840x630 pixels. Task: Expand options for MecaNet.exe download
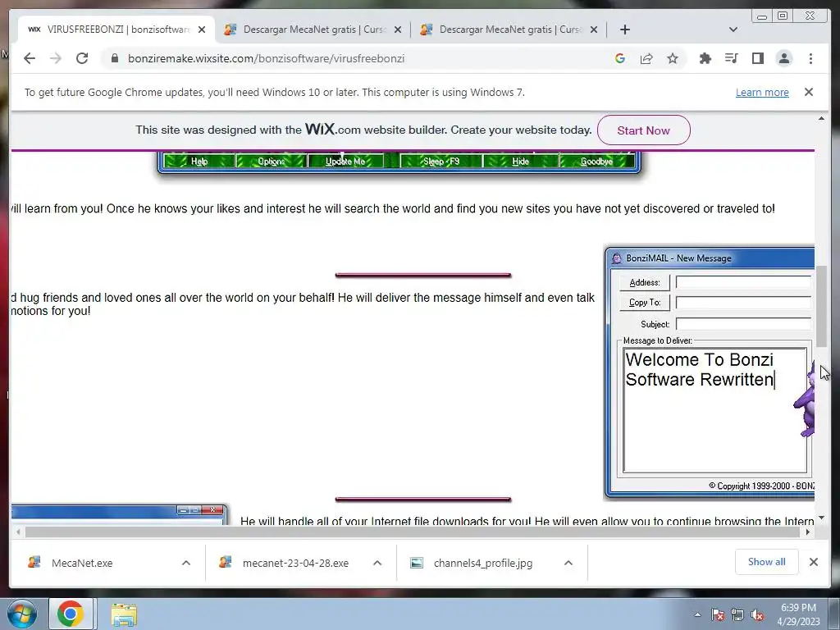[186, 563]
